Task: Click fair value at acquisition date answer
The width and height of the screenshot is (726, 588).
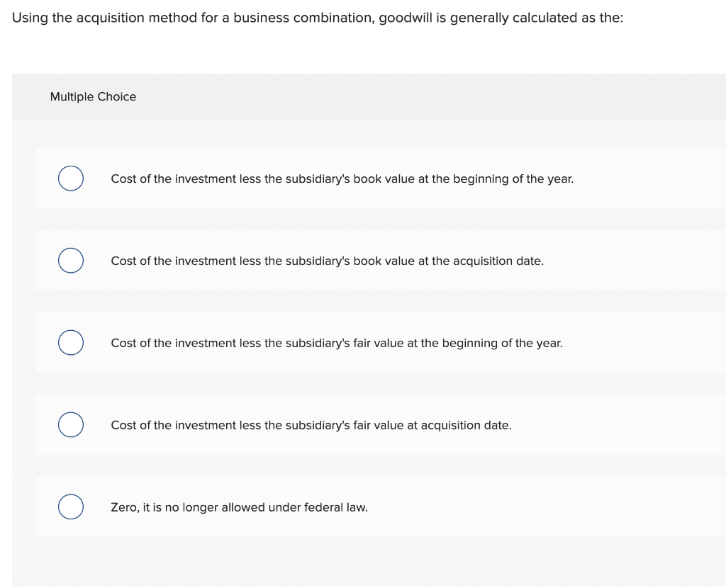Action: tap(311, 425)
